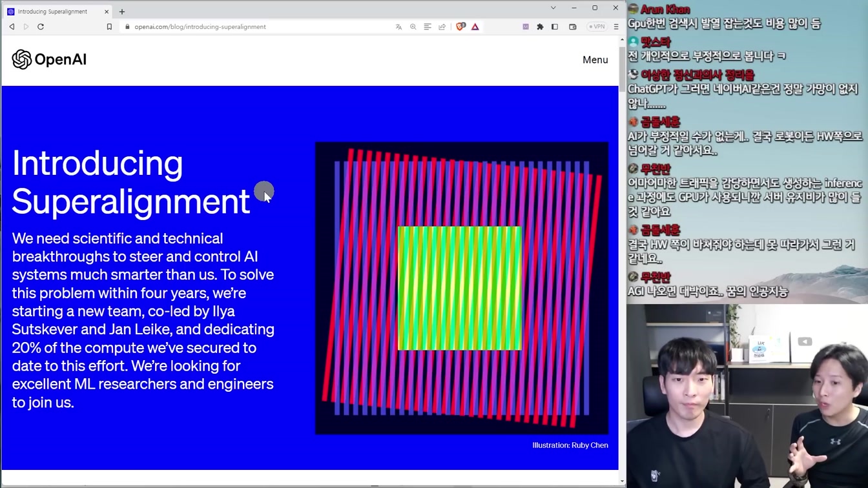Click the browser forward arrow
868x488 pixels.
(x=26, y=26)
